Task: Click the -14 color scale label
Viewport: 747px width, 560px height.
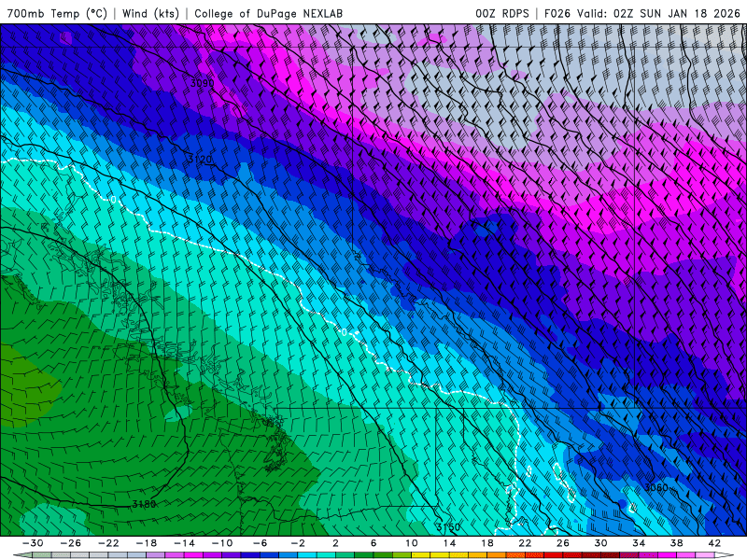Action: point(184,543)
